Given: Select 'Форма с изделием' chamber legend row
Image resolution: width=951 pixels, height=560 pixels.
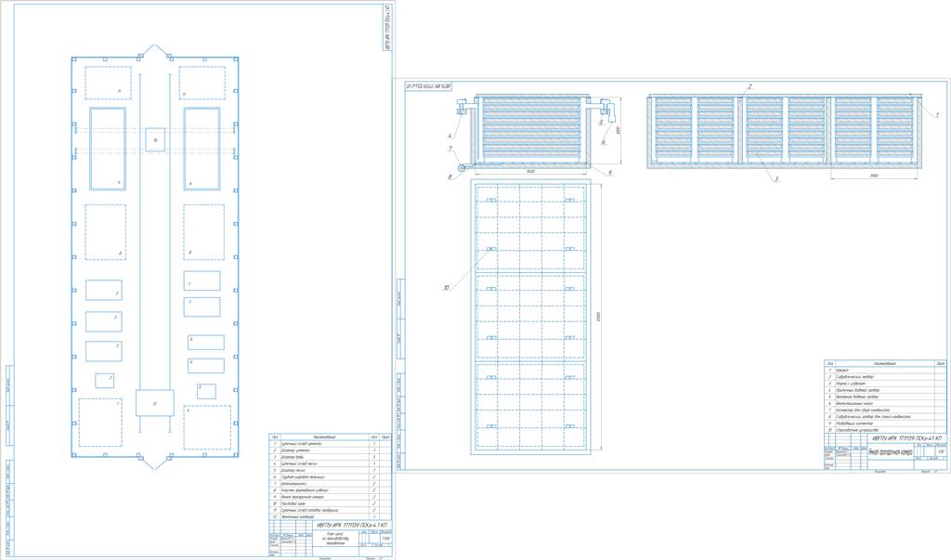Looking at the screenshot, I should [x=885, y=384].
